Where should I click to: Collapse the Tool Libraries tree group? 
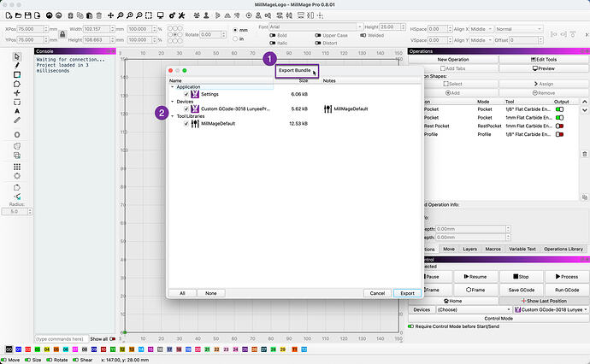click(172, 116)
